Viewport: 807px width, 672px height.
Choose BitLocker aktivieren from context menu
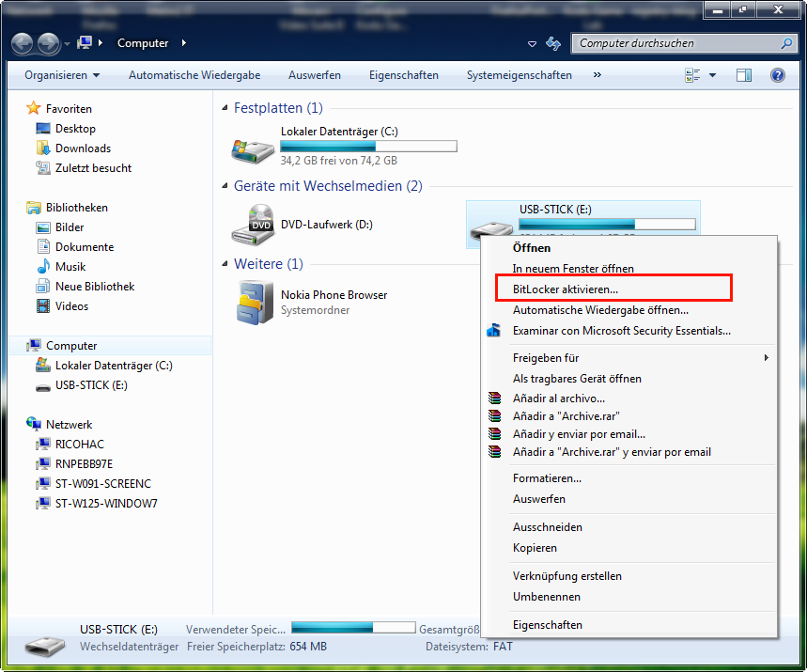pyautogui.click(x=565, y=289)
